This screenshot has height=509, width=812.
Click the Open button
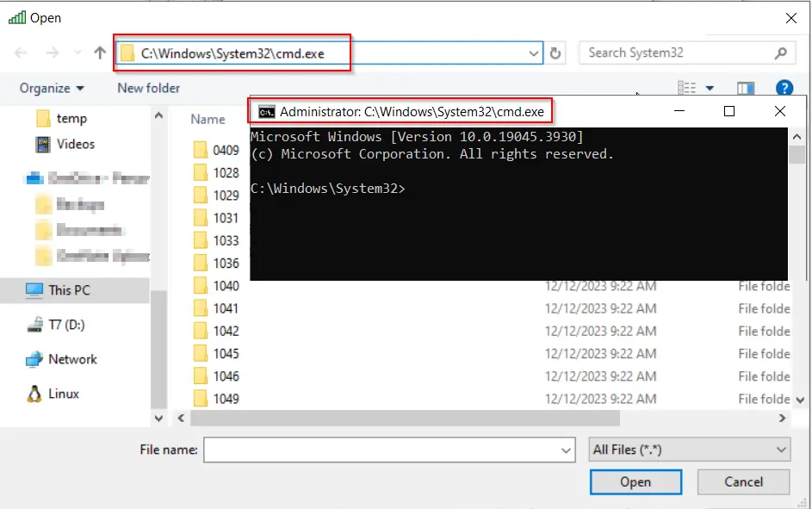click(635, 482)
